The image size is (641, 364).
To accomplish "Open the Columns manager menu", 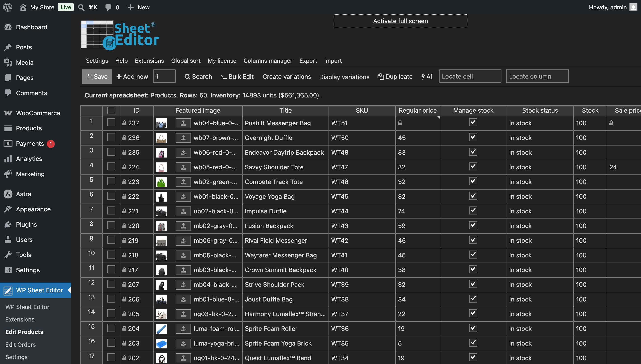I will (x=268, y=61).
